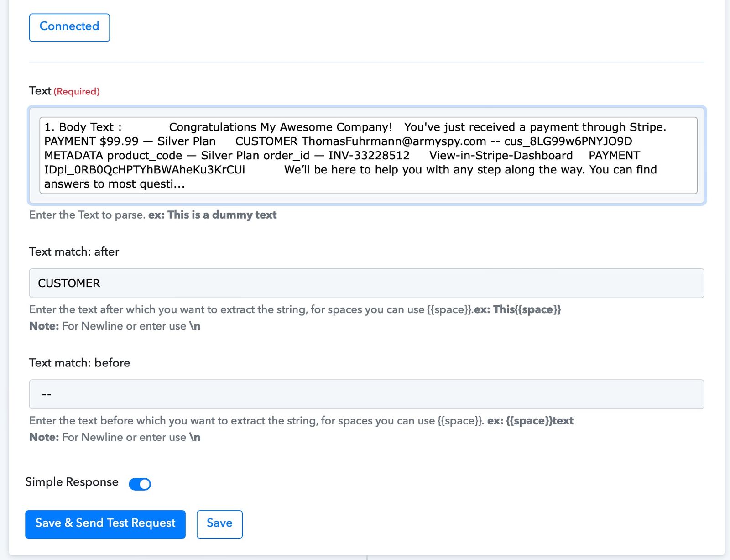Screen dimensions: 730x560
Task: Click the 'Text match: before' label
Action: (x=79, y=363)
